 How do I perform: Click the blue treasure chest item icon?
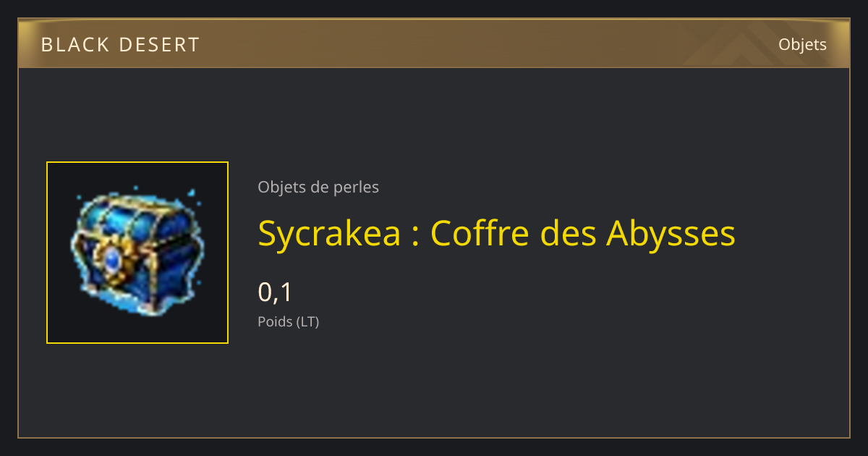pyautogui.click(x=137, y=253)
